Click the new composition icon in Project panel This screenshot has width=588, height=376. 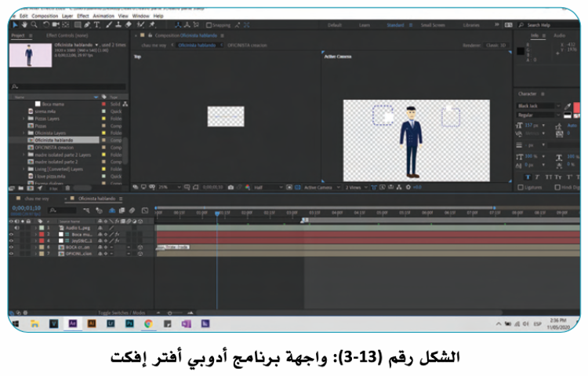click(30, 188)
